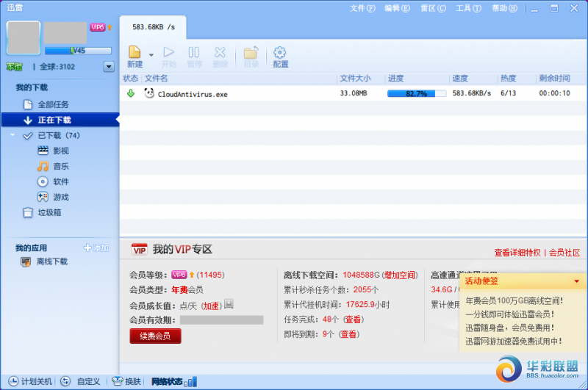Click 迅雷网游加速器免费试用中! note
Screen dimensions: 588x390
pos(514,342)
